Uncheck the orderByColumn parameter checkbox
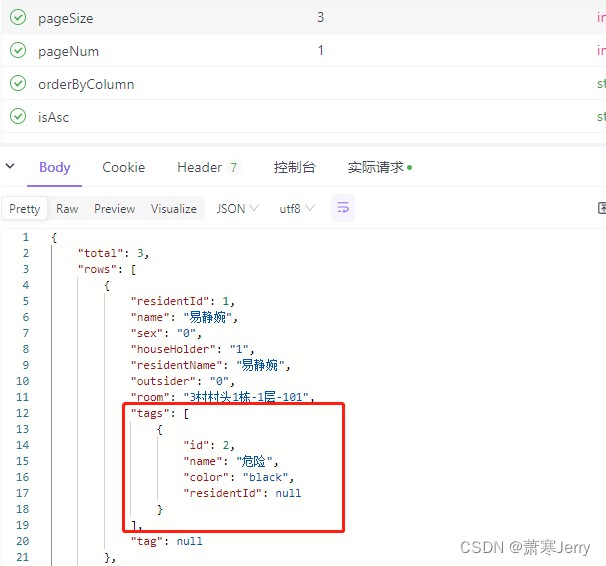This screenshot has width=606, height=566. coord(18,83)
